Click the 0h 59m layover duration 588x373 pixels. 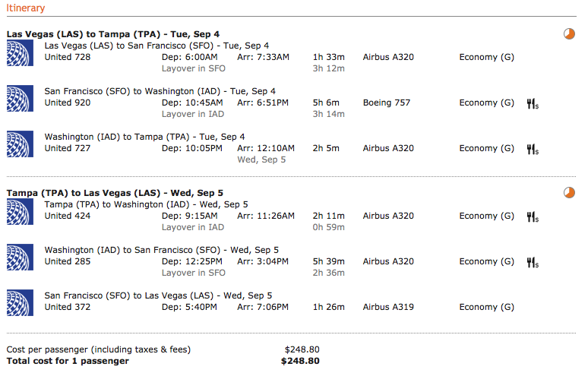(x=328, y=227)
